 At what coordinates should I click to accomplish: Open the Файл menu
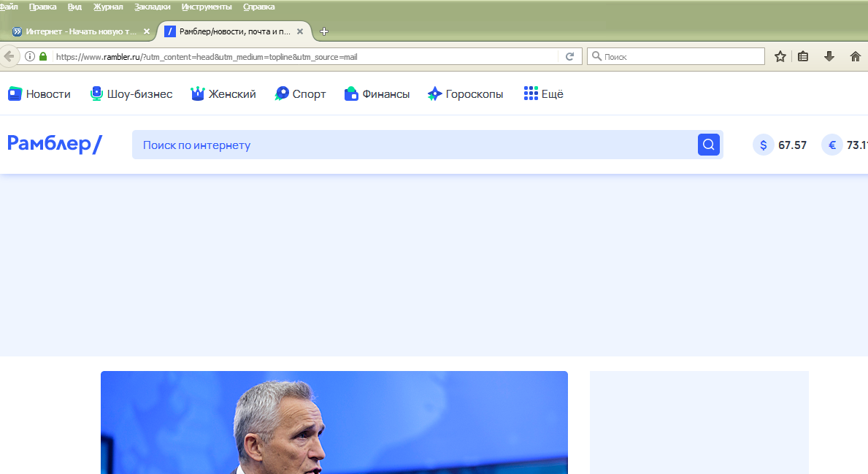[9, 7]
